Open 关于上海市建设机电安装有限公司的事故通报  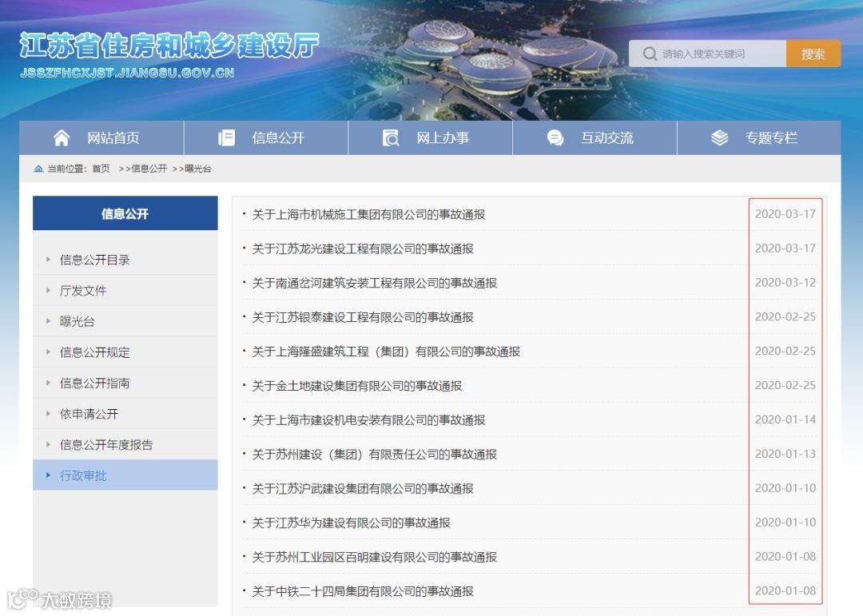pyautogui.click(x=368, y=420)
